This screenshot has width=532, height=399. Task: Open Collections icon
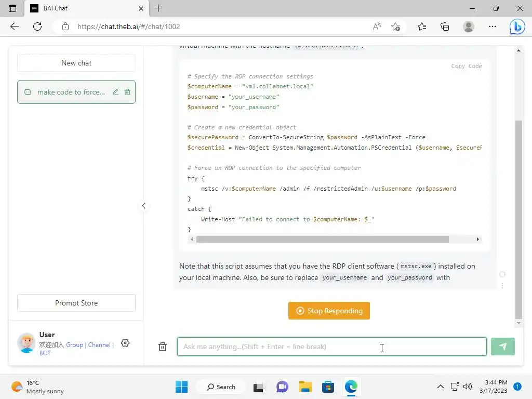(445, 26)
